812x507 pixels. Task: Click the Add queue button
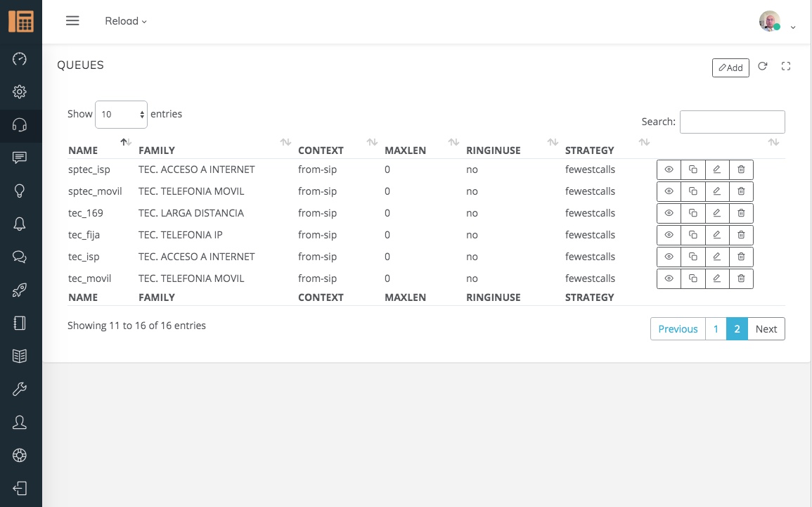730,68
